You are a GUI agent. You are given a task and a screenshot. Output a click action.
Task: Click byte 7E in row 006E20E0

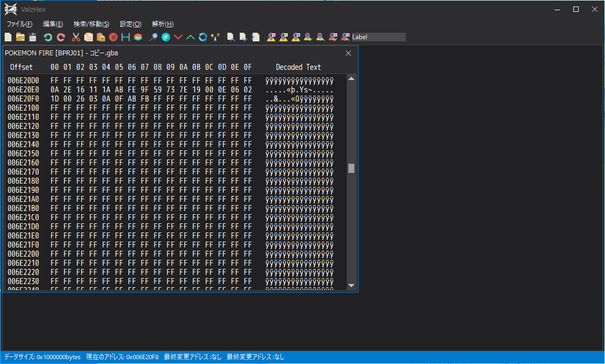183,90
